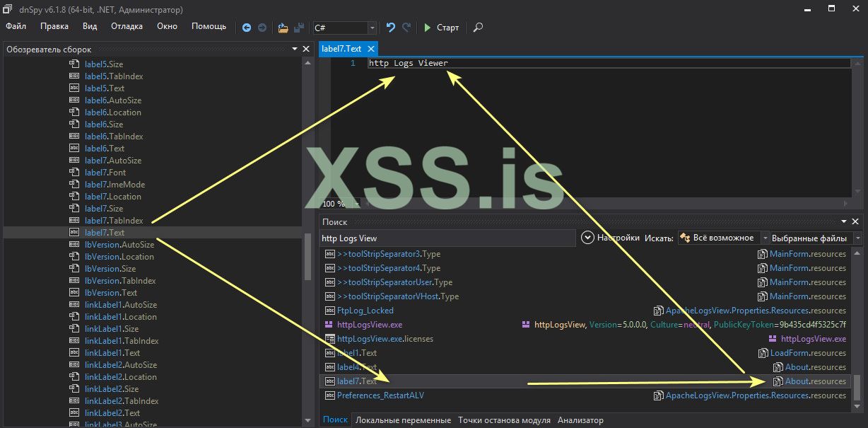Switch to the Анализатор tab
868x428 pixels.
tap(580, 420)
